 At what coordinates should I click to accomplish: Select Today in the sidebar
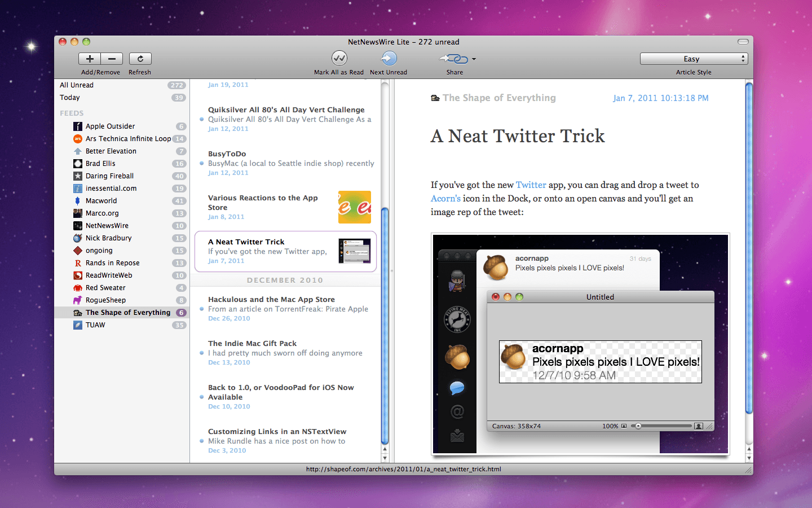[x=122, y=98]
